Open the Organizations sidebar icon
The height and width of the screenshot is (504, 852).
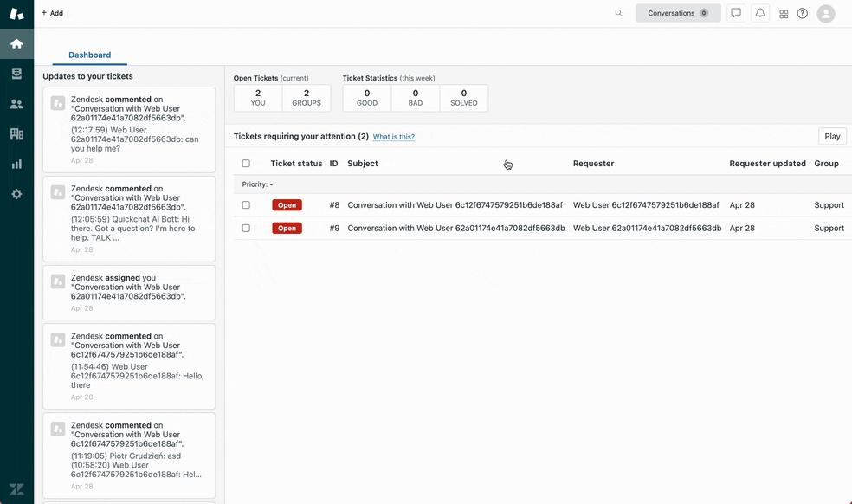16,134
